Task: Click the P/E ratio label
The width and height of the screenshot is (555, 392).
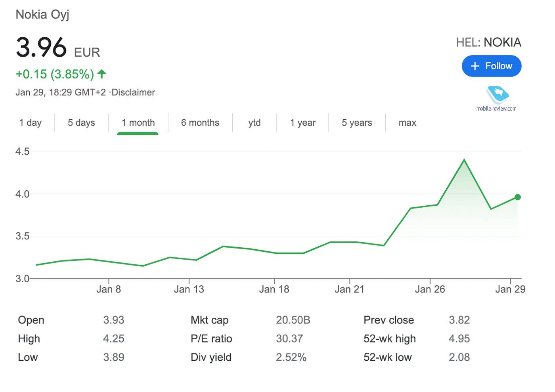Action: [211, 339]
